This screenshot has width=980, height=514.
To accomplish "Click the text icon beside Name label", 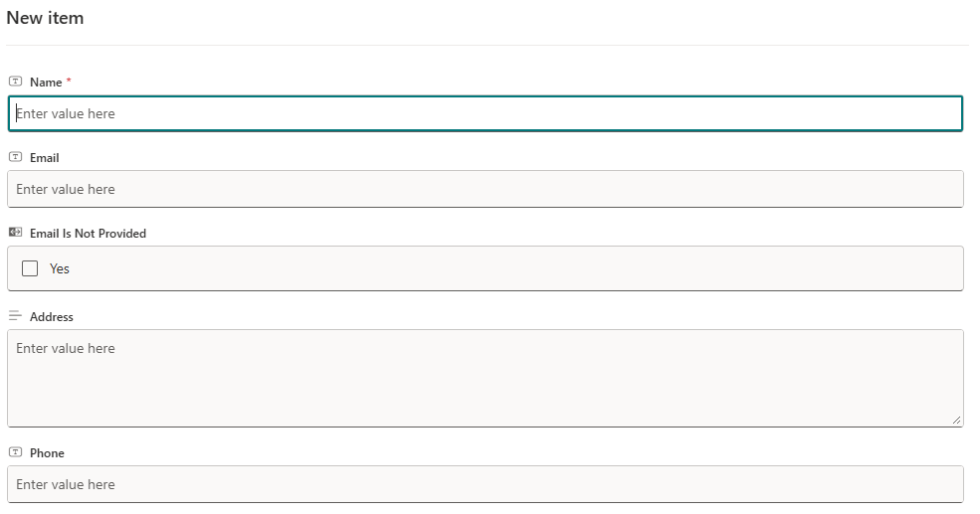I will point(15,82).
